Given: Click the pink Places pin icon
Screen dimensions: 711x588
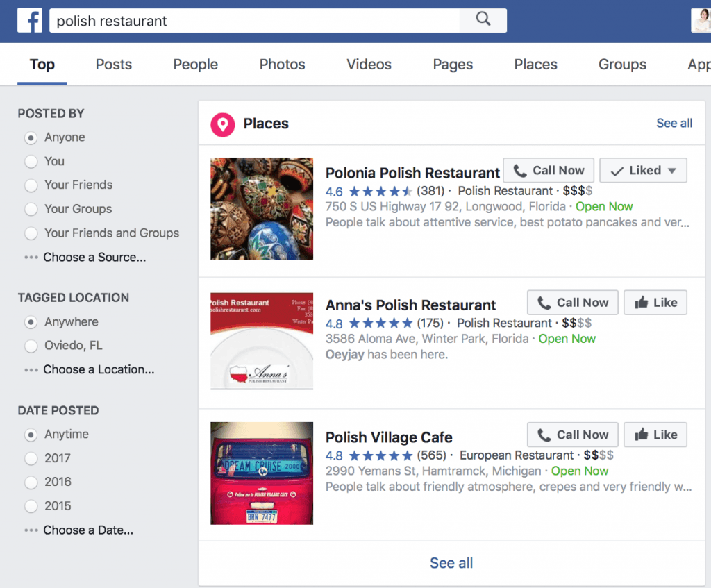Looking at the screenshot, I should (223, 124).
